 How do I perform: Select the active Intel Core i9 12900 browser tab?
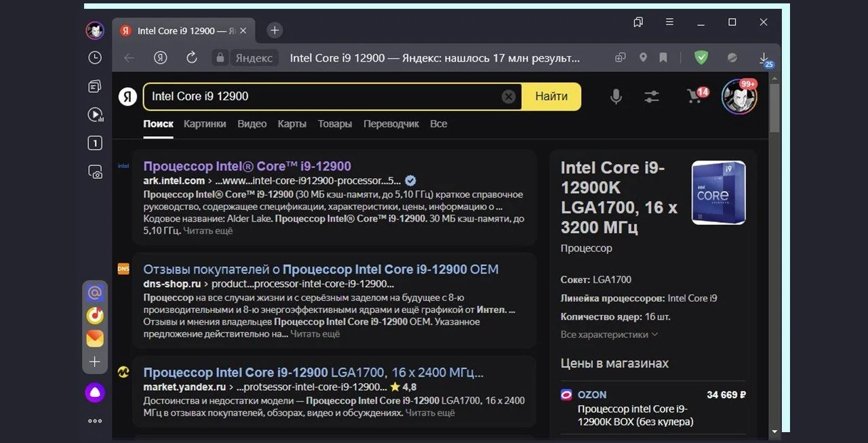[x=183, y=30]
